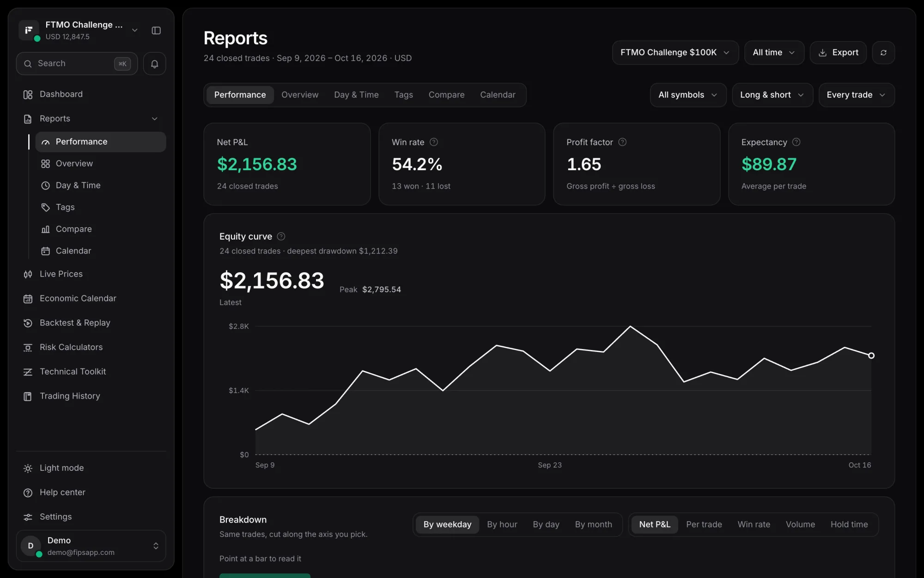This screenshot has height=578, width=924.
Task: Click the Economic Calendar icon
Action: [x=28, y=299]
